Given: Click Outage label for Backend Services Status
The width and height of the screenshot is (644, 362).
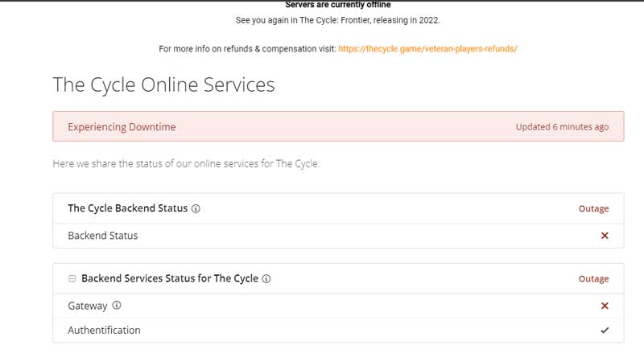Looking at the screenshot, I should coord(593,279).
